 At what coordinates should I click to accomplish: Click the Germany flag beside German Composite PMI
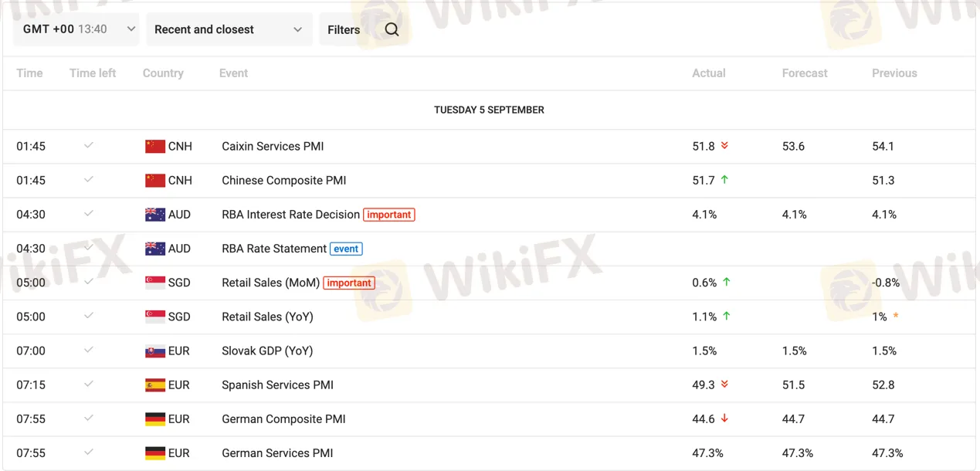[155, 419]
